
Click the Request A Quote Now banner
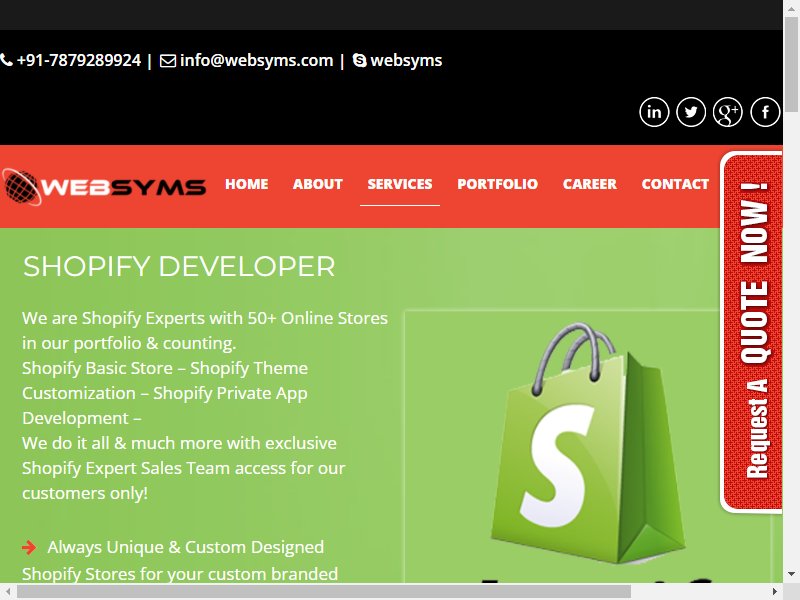click(x=752, y=332)
